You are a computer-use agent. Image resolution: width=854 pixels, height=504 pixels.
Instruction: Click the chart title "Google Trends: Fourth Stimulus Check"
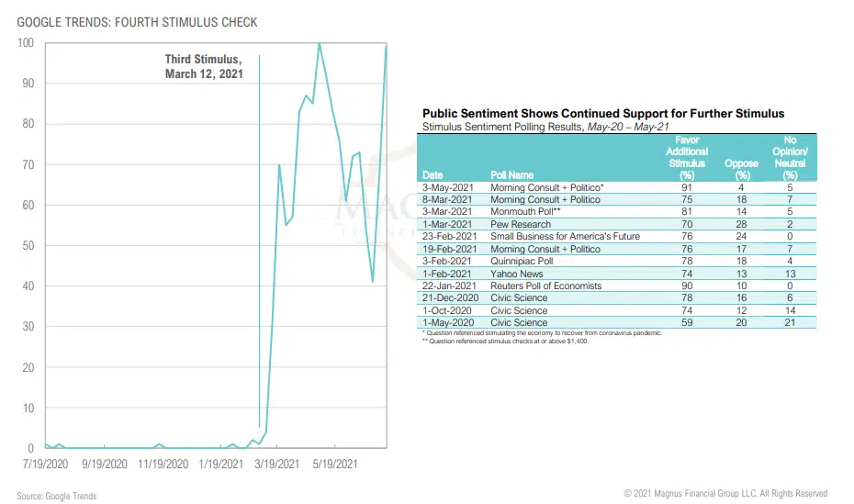point(137,22)
